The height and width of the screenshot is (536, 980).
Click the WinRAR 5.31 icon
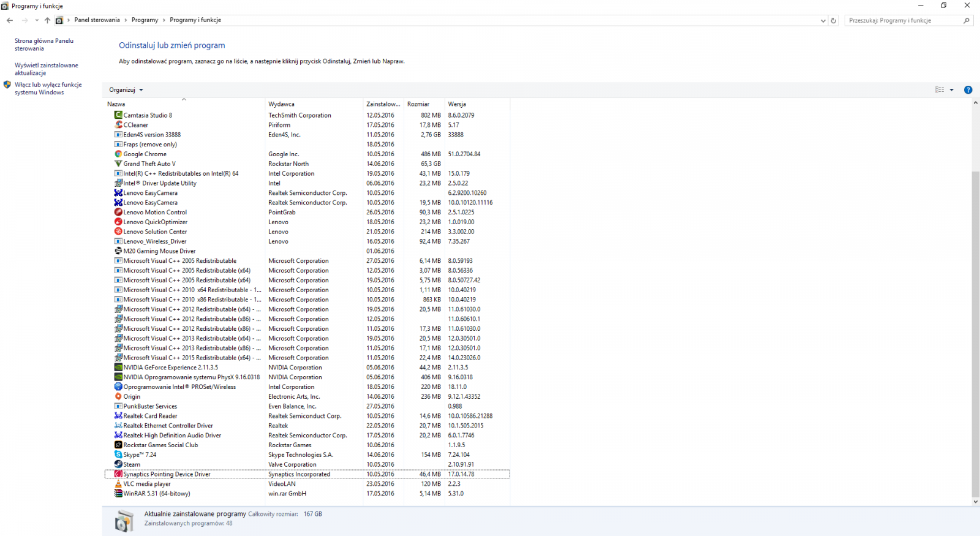click(x=118, y=494)
